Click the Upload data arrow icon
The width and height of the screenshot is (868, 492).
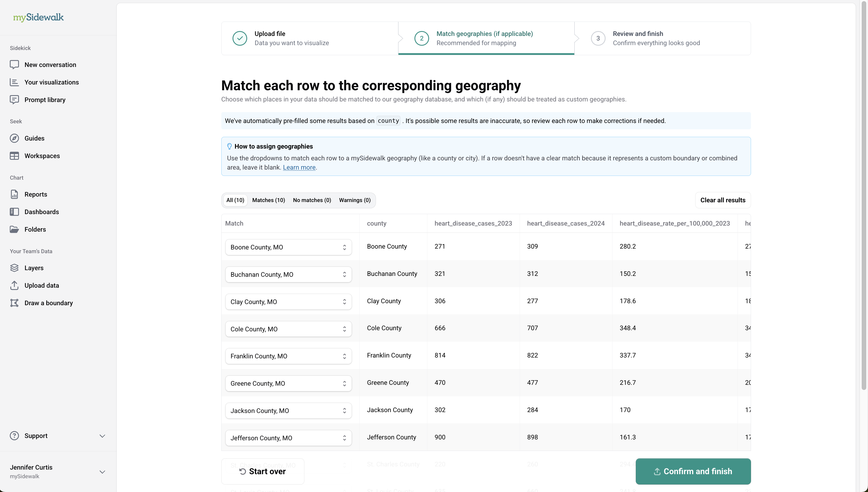[14, 286]
